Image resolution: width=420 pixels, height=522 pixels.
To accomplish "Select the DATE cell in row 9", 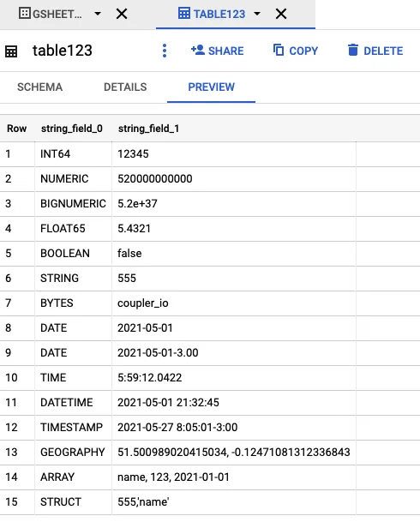I will point(73,353).
